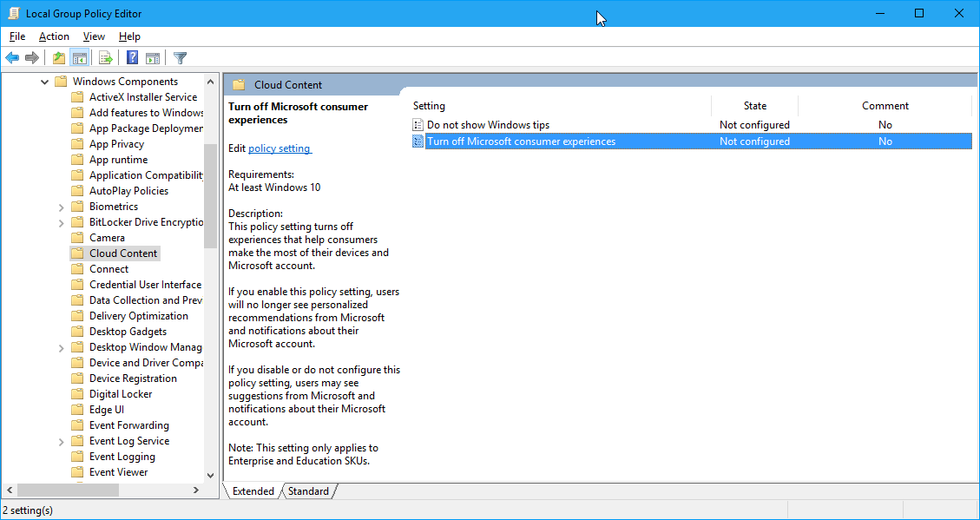Click the ActiveX Installer Service folder icon

[x=77, y=97]
